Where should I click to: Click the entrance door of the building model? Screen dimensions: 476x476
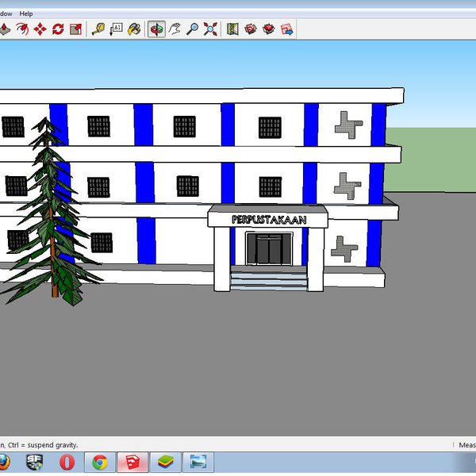point(269,249)
